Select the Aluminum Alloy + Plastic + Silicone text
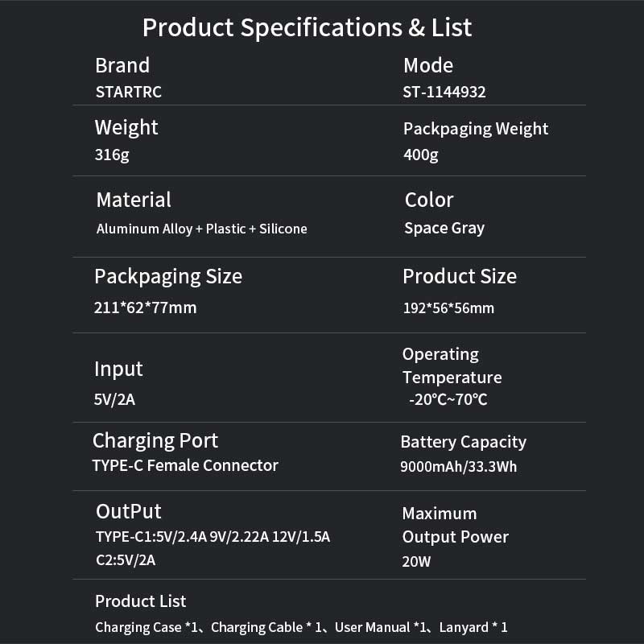The width and height of the screenshot is (644, 644). click(x=201, y=229)
